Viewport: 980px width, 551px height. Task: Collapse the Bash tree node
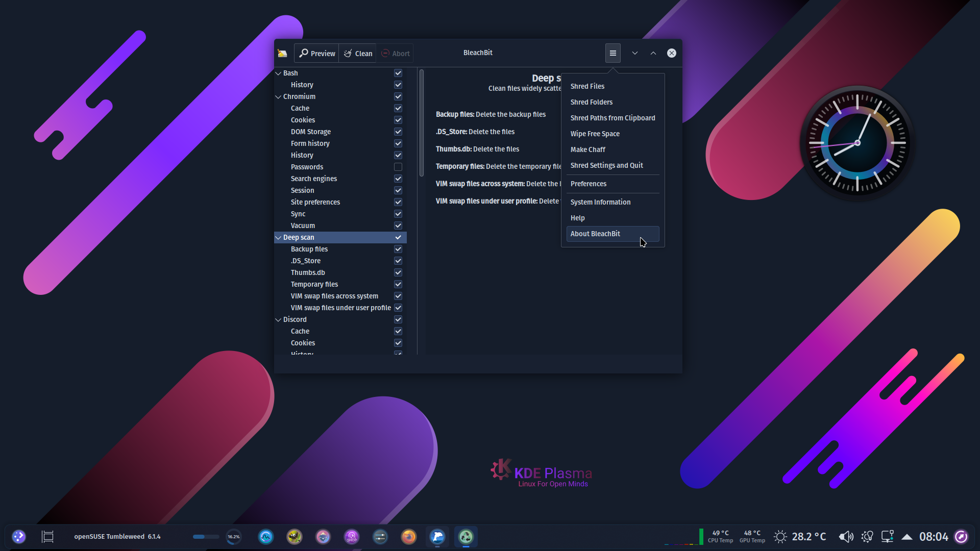278,73
